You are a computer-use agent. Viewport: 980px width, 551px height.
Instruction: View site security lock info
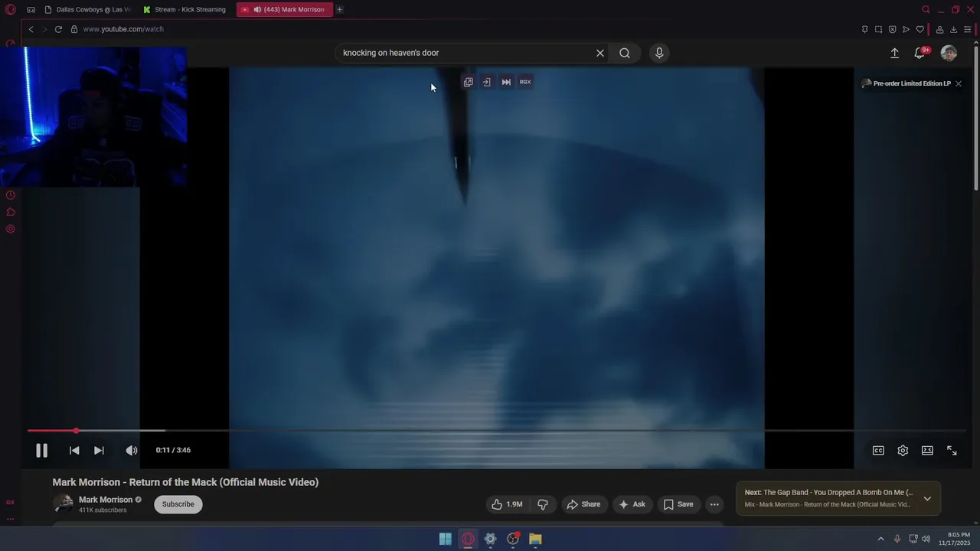(74, 29)
